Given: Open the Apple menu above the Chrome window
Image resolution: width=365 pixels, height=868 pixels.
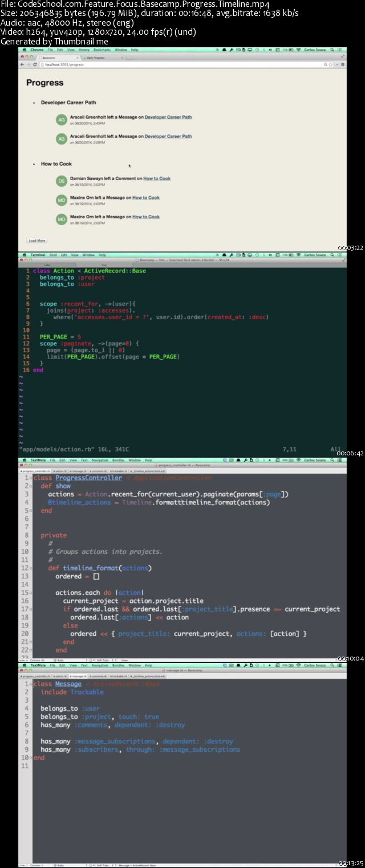Looking at the screenshot, I should point(24,50).
